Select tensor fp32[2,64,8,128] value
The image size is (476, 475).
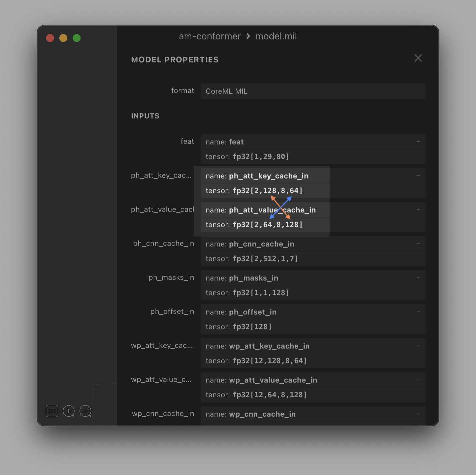tap(268, 224)
